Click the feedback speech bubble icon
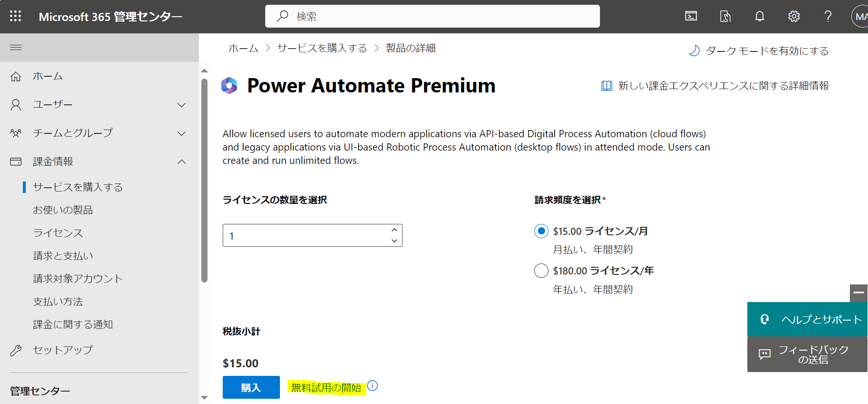The width and height of the screenshot is (868, 404). click(765, 354)
